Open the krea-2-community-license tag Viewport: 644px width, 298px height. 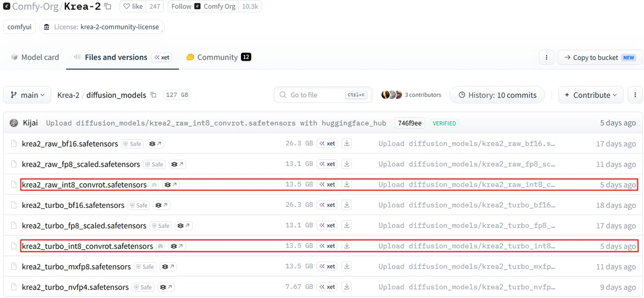[x=101, y=27]
